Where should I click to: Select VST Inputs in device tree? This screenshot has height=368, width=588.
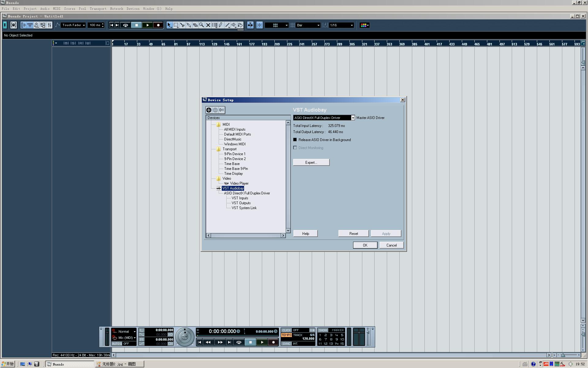[x=240, y=198]
